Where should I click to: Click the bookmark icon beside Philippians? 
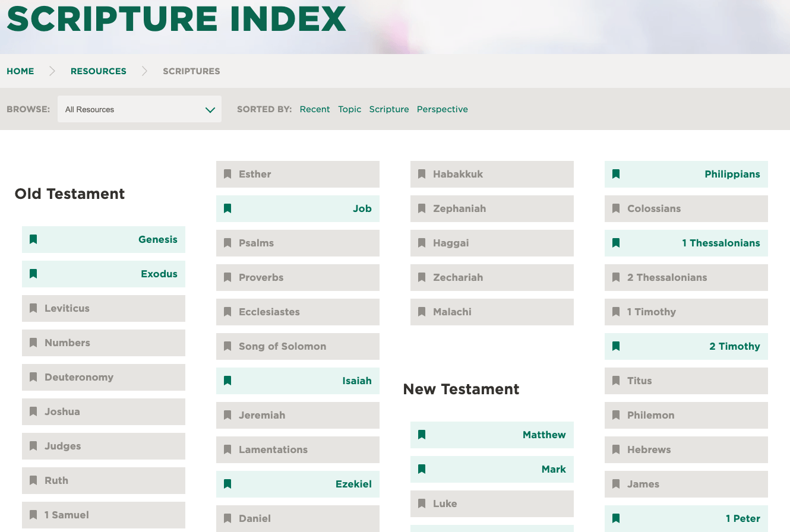point(616,174)
